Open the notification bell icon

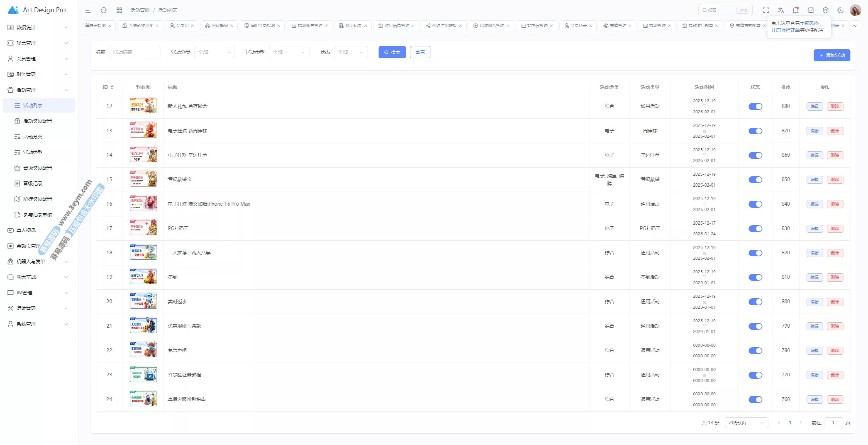coord(796,10)
